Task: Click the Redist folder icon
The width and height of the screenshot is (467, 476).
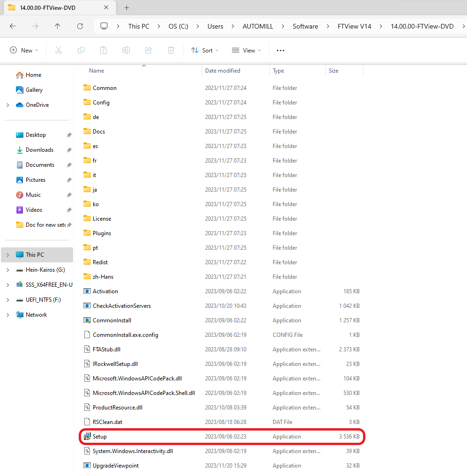Action: point(87,262)
